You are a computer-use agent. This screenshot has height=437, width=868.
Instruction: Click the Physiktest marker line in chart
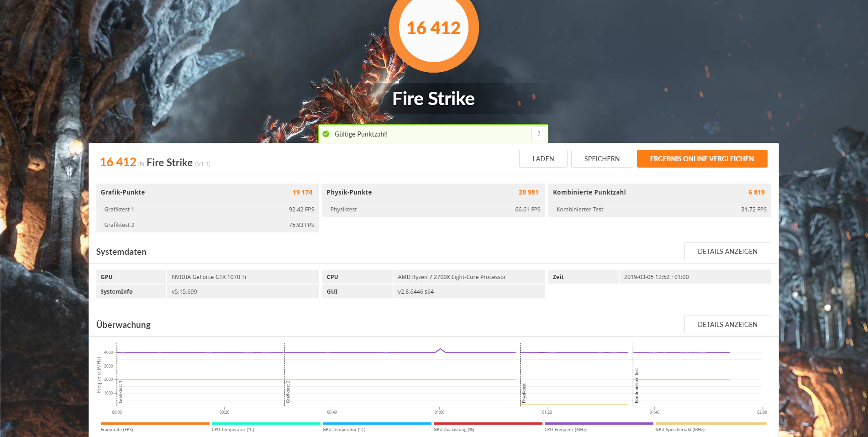524,393
